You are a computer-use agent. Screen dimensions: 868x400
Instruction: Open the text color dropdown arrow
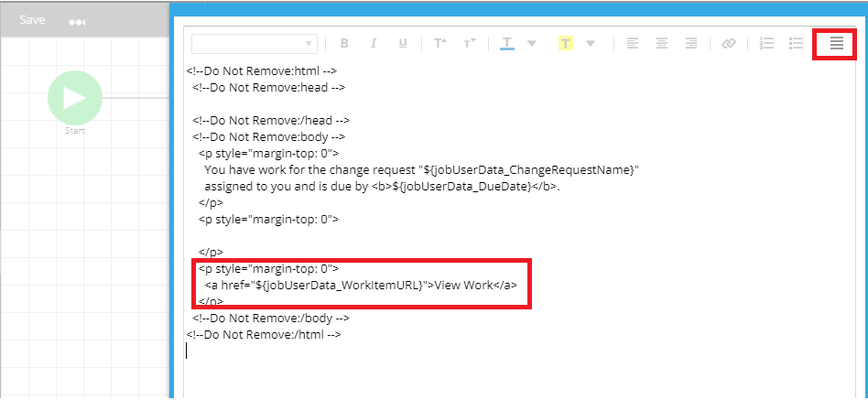coord(532,43)
